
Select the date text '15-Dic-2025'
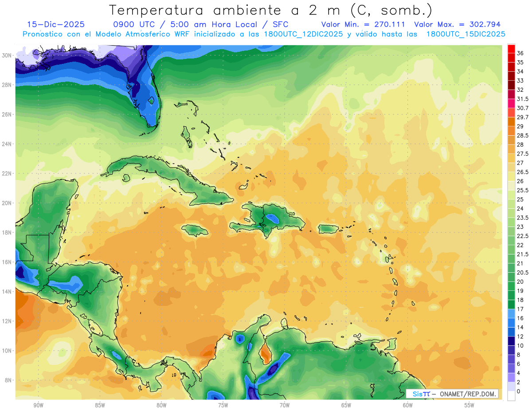point(56,24)
